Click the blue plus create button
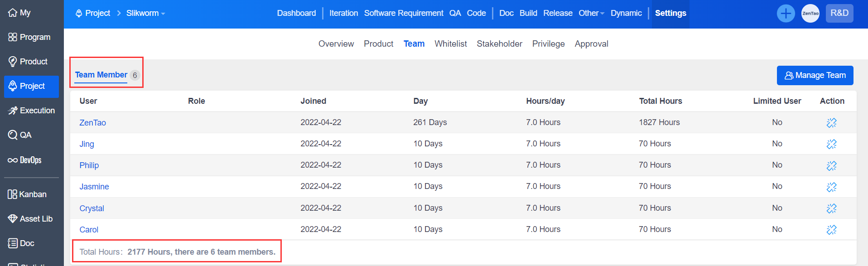The height and width of the screenshot is (266, 868). coord(786,13)
